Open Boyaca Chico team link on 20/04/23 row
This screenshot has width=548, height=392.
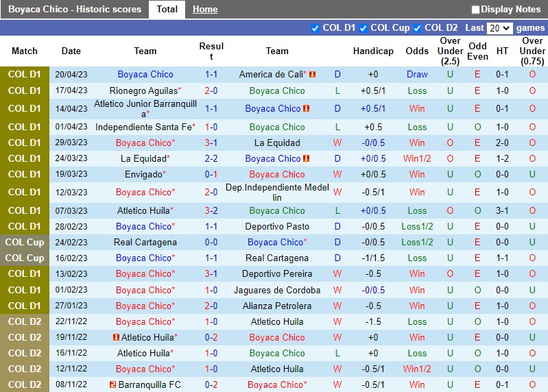145,74
